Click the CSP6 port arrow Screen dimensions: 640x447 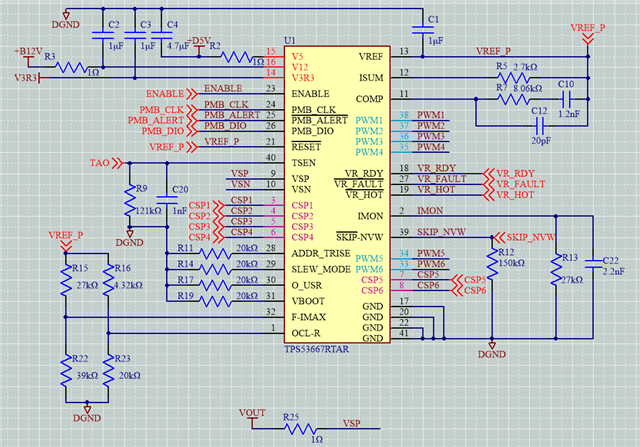click(456, 291)
